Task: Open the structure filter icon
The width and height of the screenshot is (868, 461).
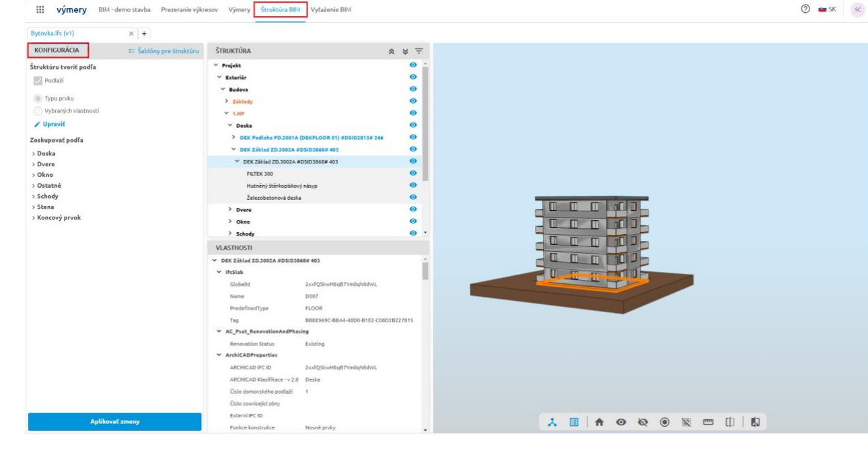Action: pyautogui.click(x=419, y=51)
